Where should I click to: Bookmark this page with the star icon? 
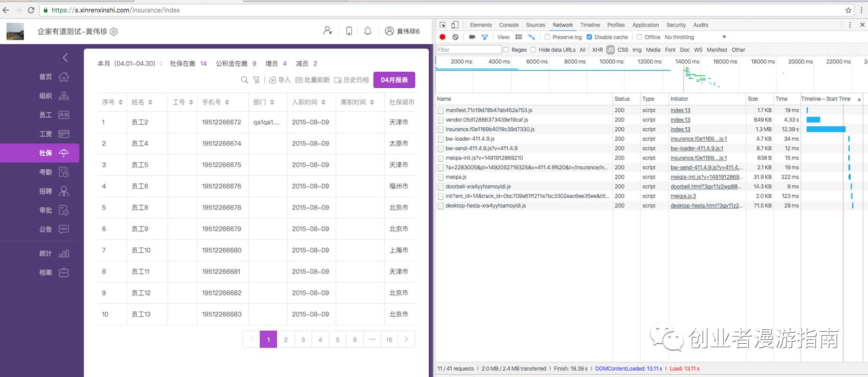click(848, 10)
